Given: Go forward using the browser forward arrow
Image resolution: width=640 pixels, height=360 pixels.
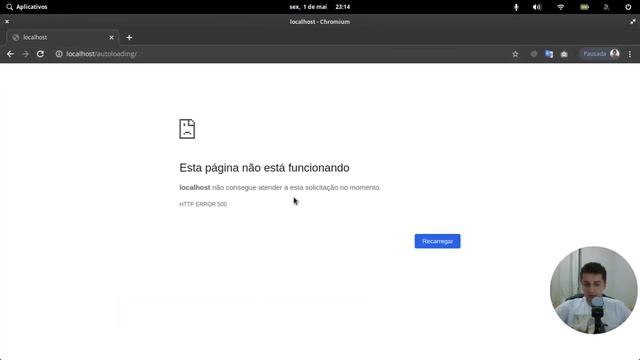Looking at the screenshot, I should pyautogui.click(x=25, y=54).
